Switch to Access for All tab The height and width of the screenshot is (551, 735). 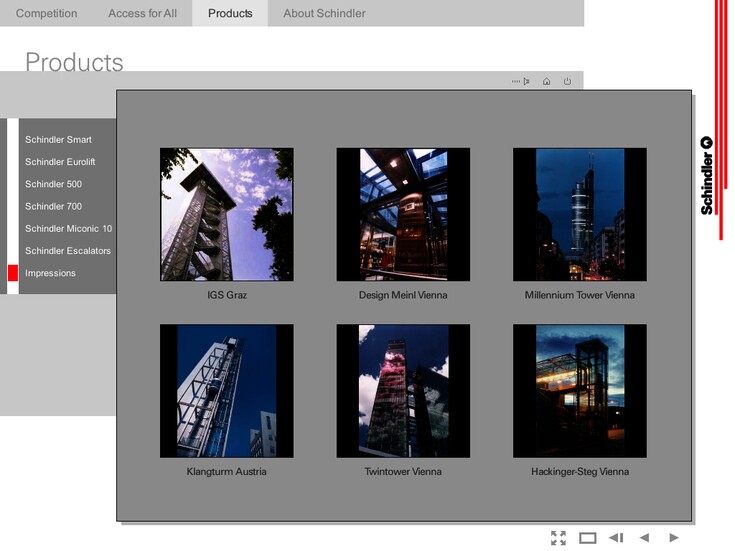click(x=142, y=13)
